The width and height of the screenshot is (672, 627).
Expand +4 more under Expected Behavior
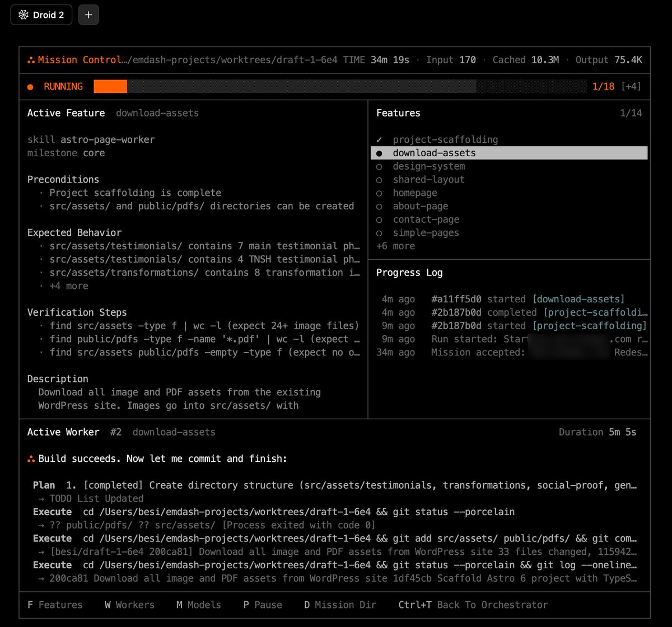pyautogui.click(x=69, y=286)
